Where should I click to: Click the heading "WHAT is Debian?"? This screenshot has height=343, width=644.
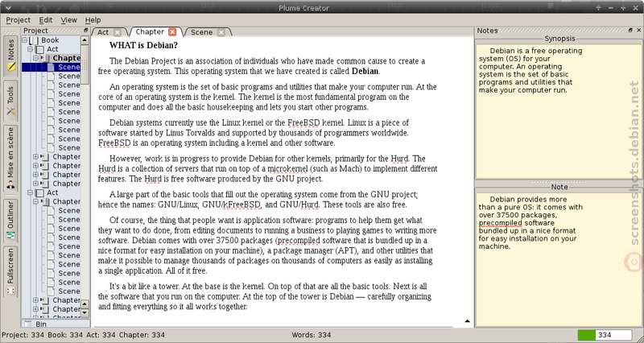pos(143,45)
